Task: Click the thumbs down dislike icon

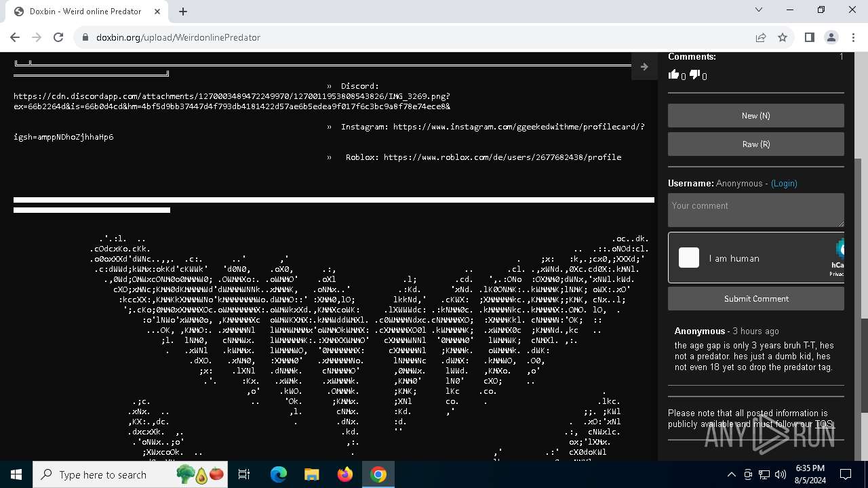Action: click(x=694, y=75)
